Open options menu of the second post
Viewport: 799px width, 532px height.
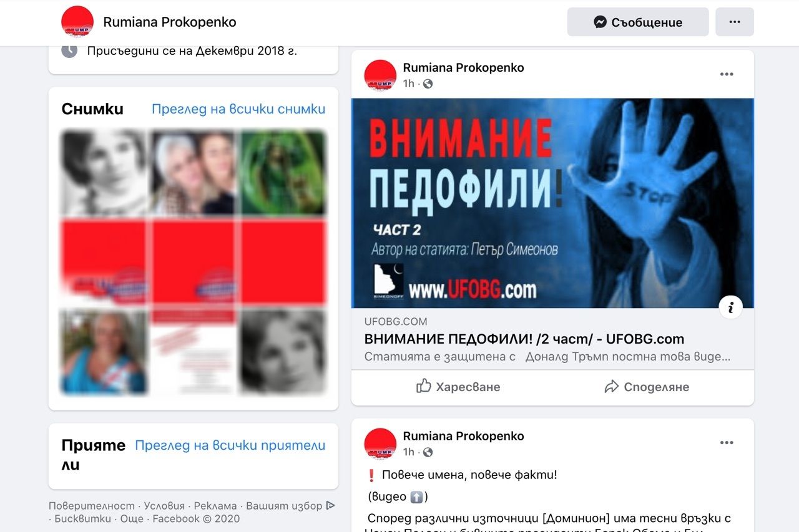(x=727, y=443)
